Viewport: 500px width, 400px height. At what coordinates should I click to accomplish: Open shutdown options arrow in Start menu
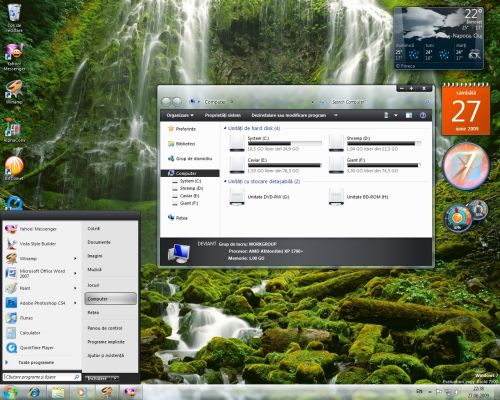pyautogui.click(x=115, y=379)
